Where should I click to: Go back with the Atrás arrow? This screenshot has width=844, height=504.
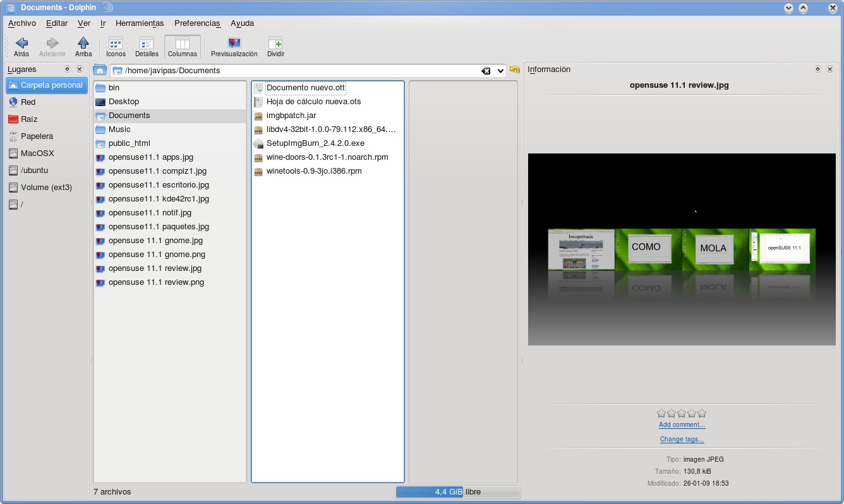point(21,47)
